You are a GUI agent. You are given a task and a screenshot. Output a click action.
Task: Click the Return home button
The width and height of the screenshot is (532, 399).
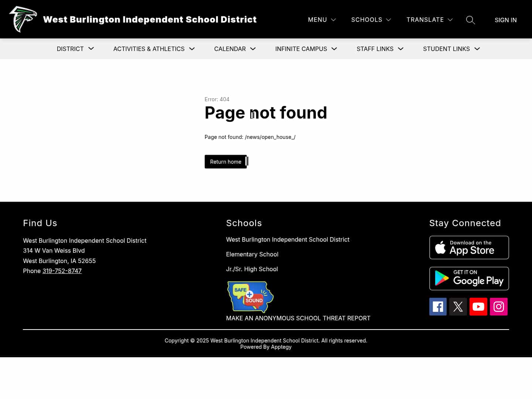[226, 162]
